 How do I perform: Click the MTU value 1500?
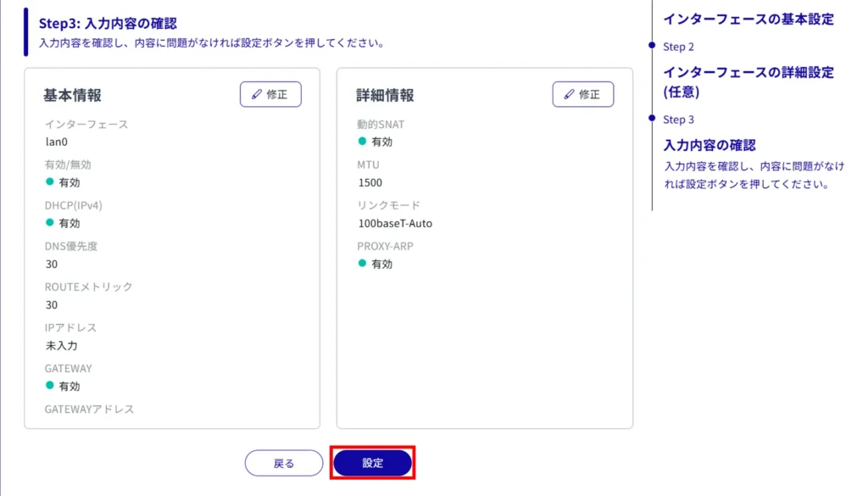pos(370,182)
